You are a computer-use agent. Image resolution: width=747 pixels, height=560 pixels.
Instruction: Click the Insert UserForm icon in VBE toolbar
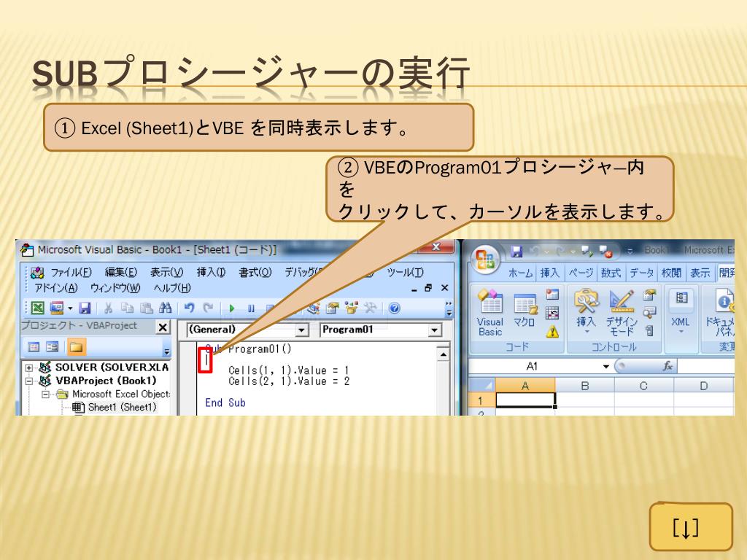[x=57, y=308]
